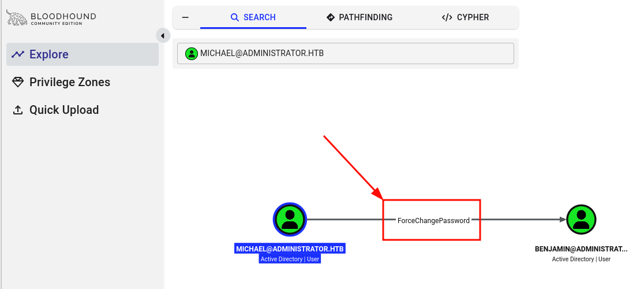Click the green user icon in search field
Image resolution: width=644 pixels, height=289 pixels.
point(192,53)
